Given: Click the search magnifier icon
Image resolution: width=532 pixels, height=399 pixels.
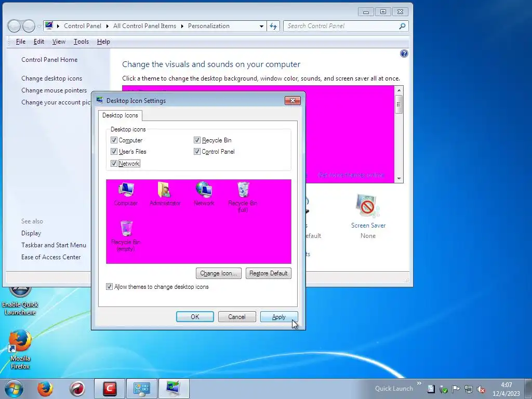Looking at the screenshot, I should coord(402,26).
